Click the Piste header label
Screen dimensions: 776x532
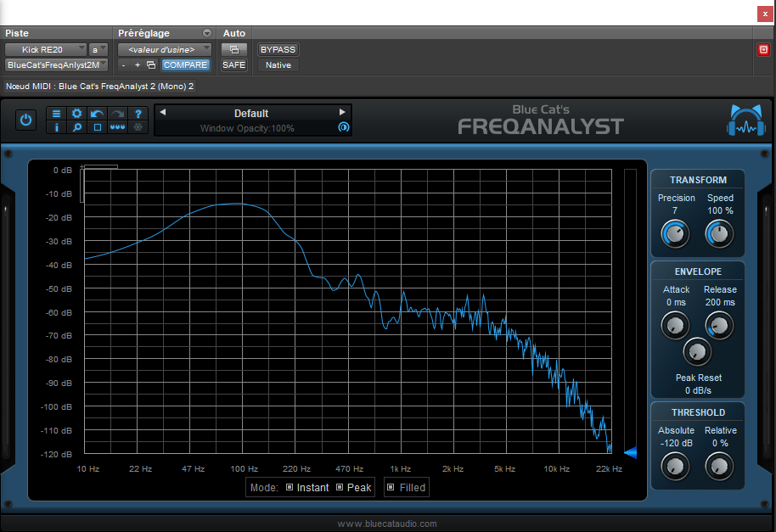(17, 33)
